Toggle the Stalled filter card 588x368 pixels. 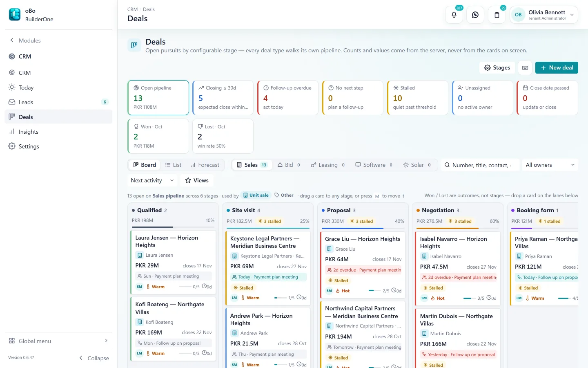(418, 98)
